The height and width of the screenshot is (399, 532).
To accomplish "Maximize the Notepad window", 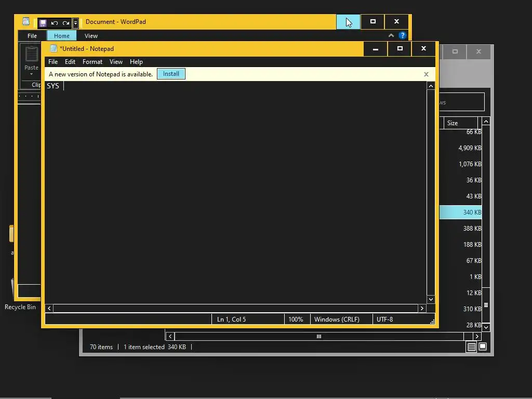I will (x=400, y=49).
